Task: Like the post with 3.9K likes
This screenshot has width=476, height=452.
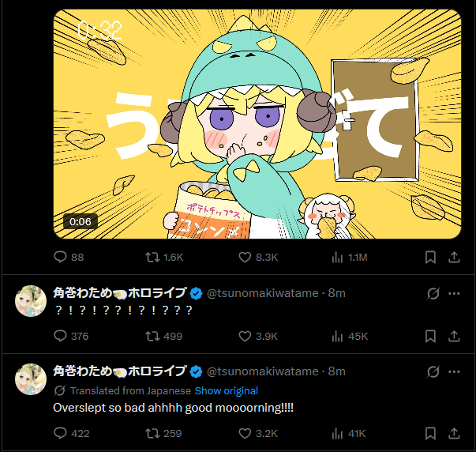Action: pos(245,336)
